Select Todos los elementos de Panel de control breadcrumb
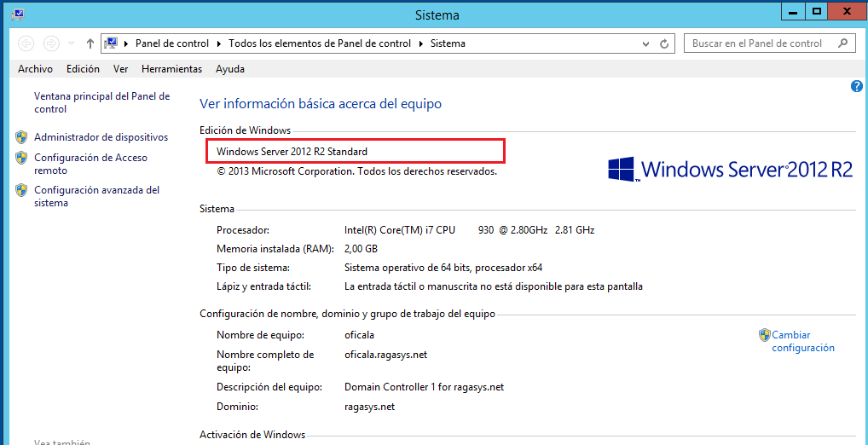The height and width of the screenshot is (445, 868). [320, 43]
